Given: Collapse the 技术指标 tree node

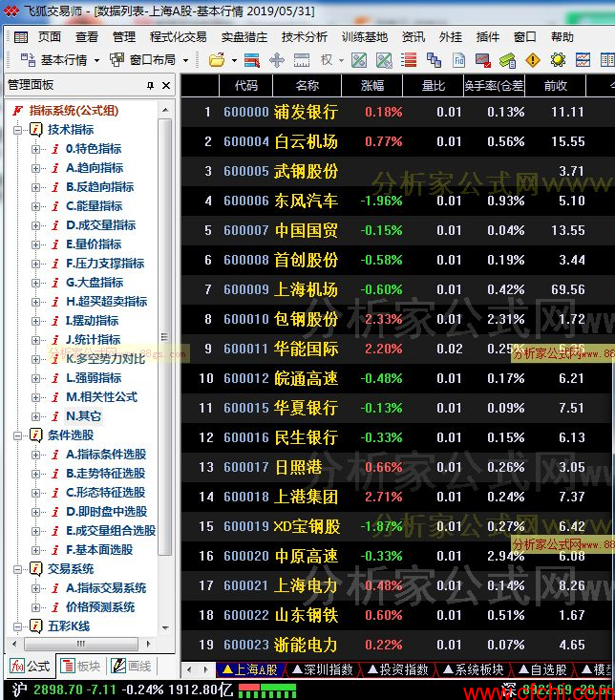Looking at the screenshot, I should (x=18, y=131).
